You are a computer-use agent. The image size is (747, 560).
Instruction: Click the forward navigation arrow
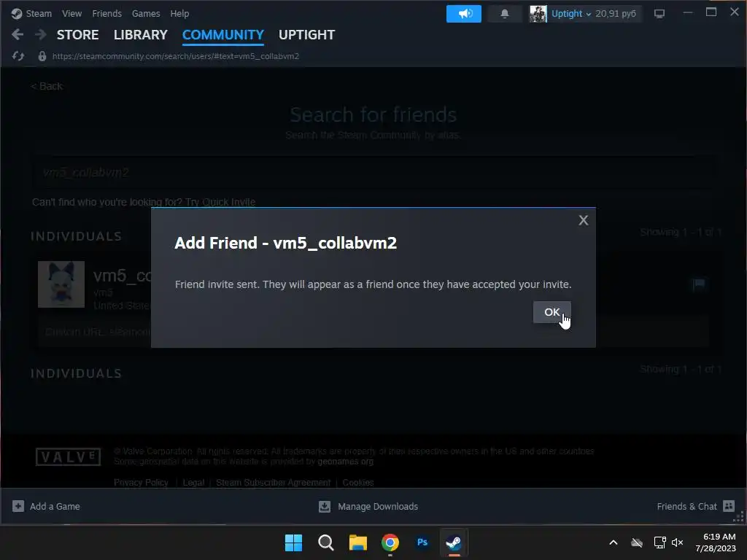pos(41,34)
